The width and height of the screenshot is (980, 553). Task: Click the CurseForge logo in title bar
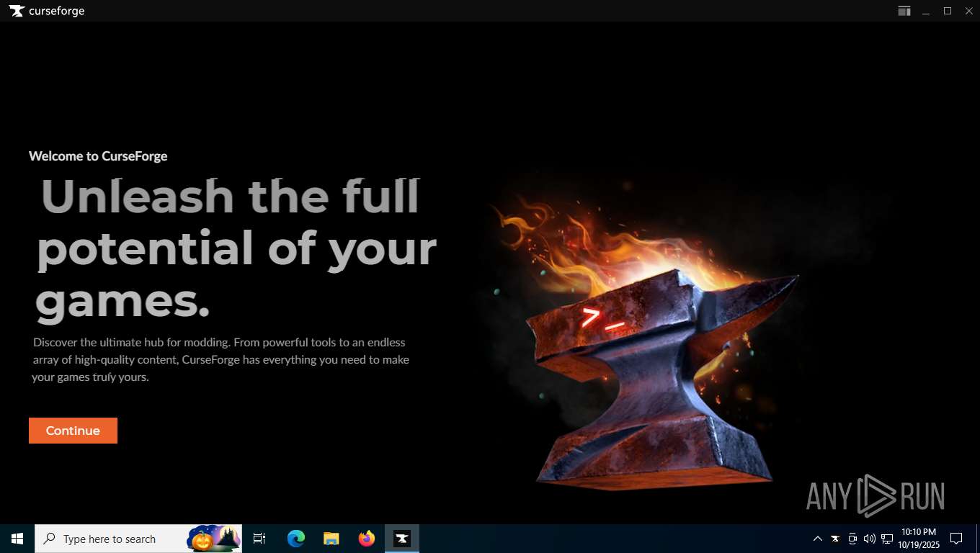click(47, 11)
